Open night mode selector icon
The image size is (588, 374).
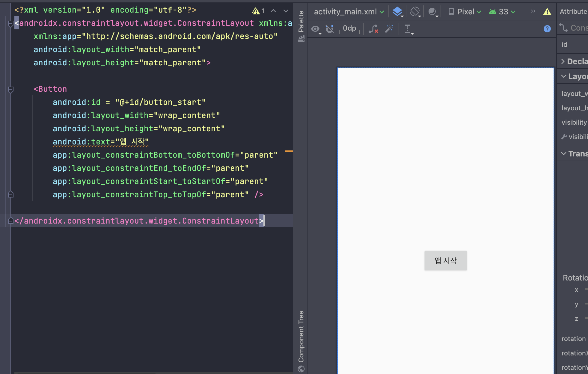[x=433, y=12]
